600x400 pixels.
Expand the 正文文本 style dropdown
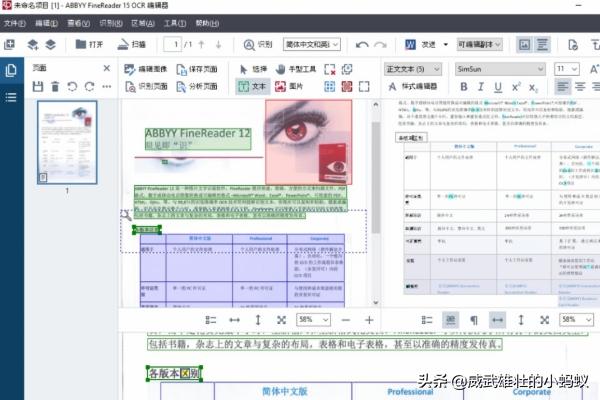(413, 69)
